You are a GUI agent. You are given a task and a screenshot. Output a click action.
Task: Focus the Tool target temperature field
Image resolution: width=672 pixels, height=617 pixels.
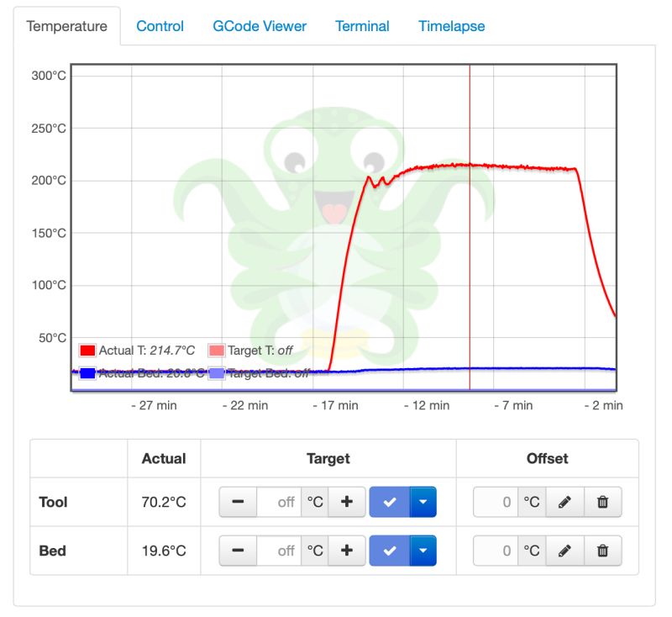click(x=279, y=502)
